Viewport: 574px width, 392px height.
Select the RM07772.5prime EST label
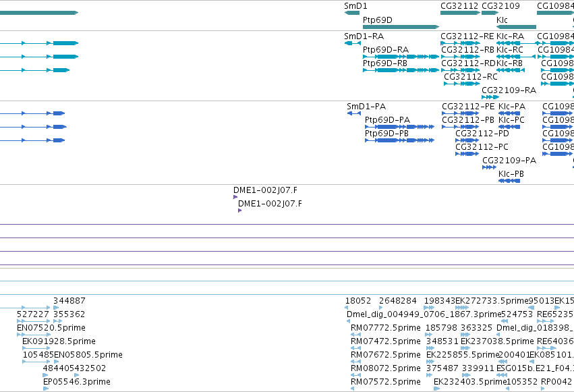(386, 328)
